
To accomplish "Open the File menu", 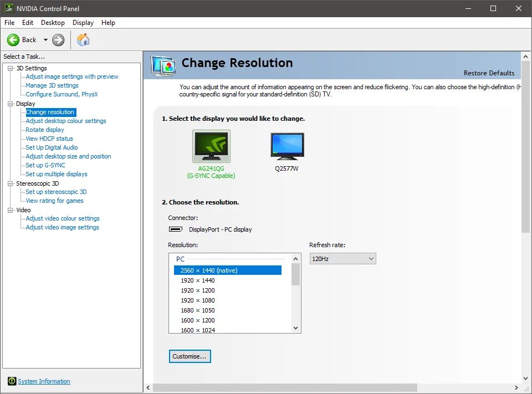I will pos(9,22).
